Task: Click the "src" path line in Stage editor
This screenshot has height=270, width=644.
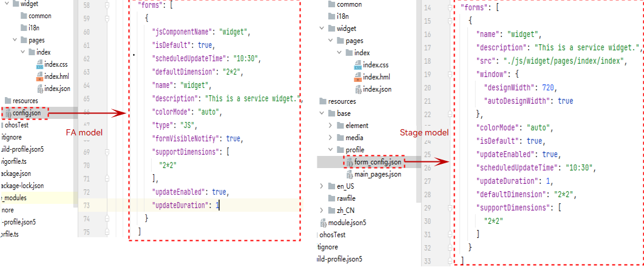Action: pos(551,61)
